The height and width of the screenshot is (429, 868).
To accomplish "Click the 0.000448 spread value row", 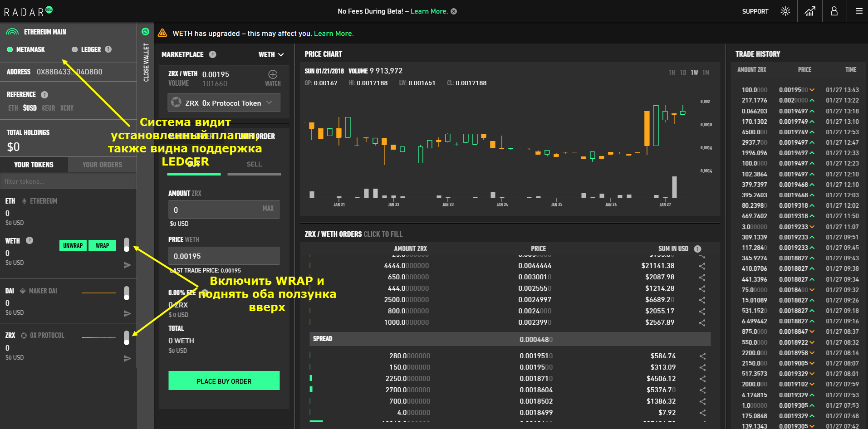I will (x=510, y=339).
